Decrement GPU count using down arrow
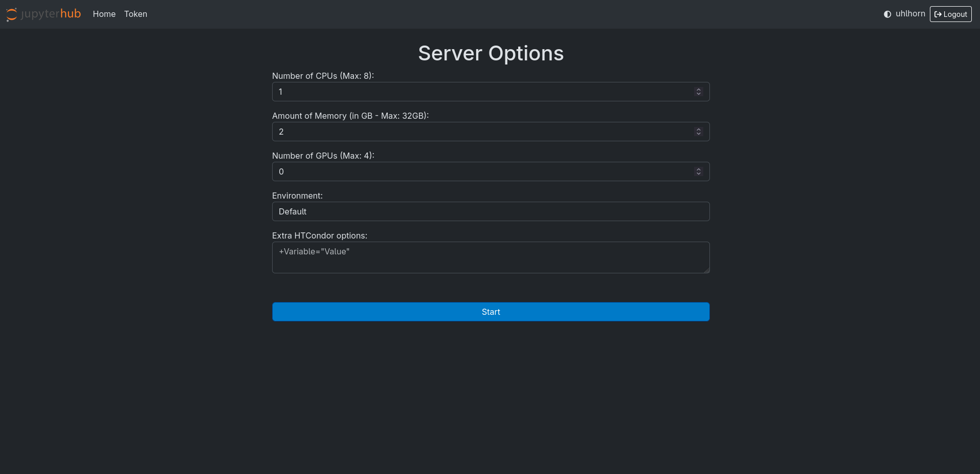The width and height of the screenshot is (980, 474). pos(699,174)
